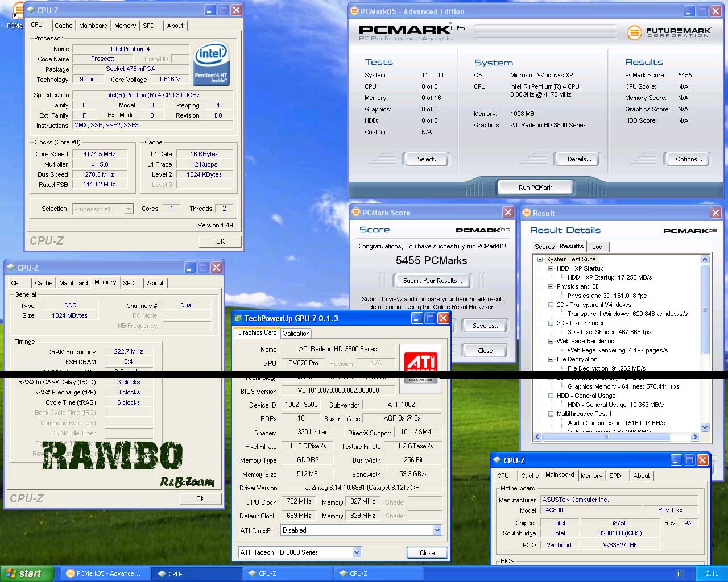Click the Intel Pentium 4 HT logo
The width and height of the screenshot is (728, 582).
click(x=211, y=64)
